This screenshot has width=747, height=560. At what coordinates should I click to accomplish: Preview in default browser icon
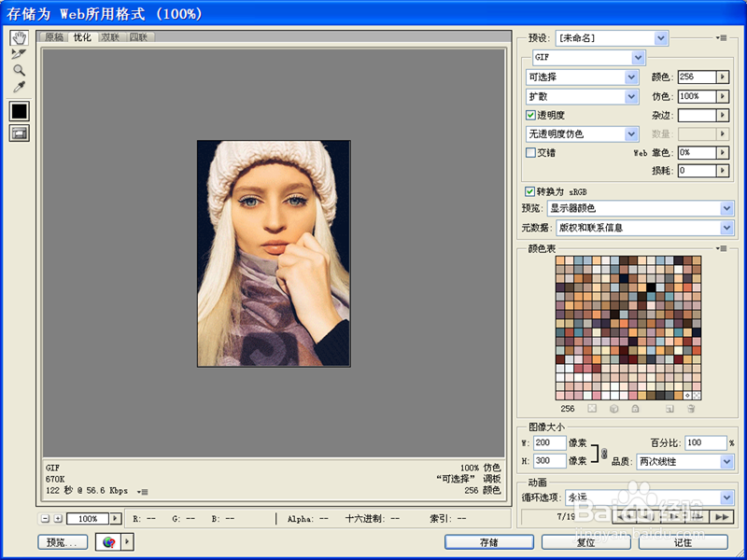[108, 542]
